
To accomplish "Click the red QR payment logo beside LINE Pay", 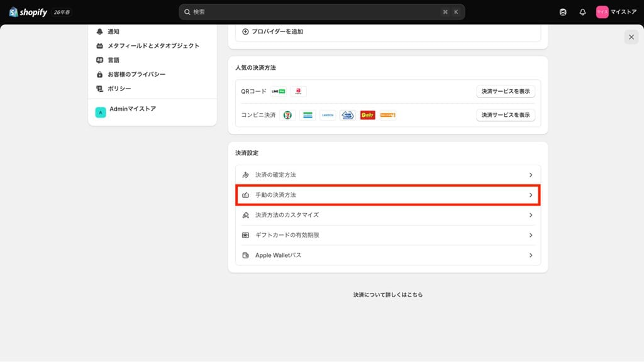I will click(x=298, y=91).
